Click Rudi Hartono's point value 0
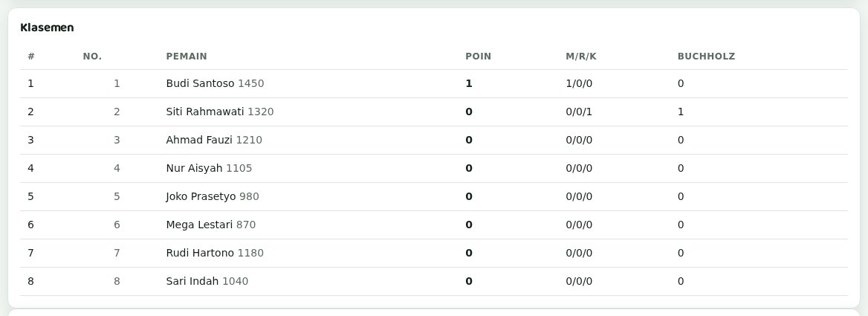The image size is (868, 316). click(469, 253)
